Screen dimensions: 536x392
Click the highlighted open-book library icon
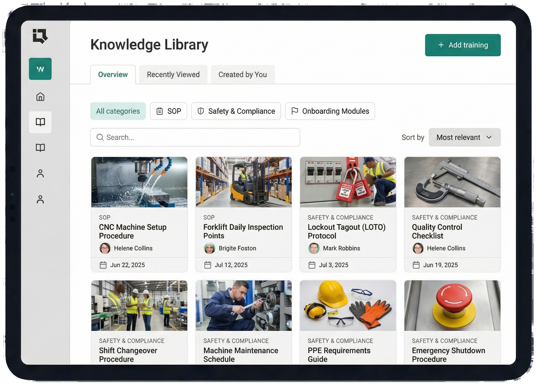click(x=40, y=122)
